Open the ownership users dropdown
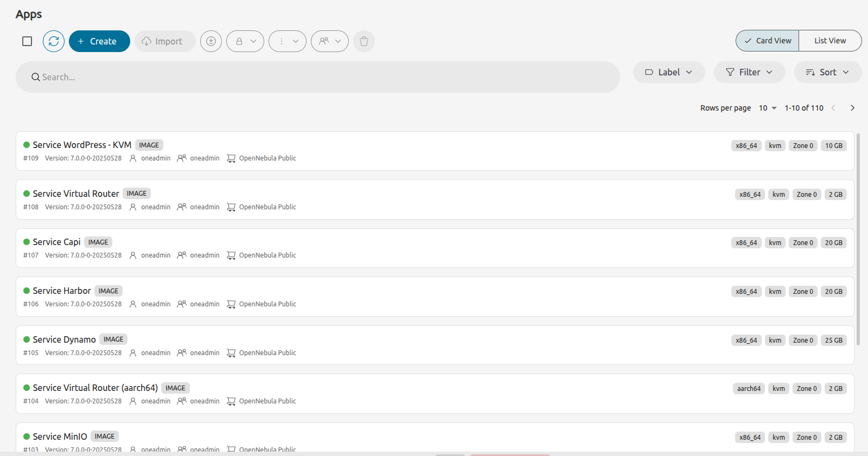868x456 pixels. click(x=330, y=41)
